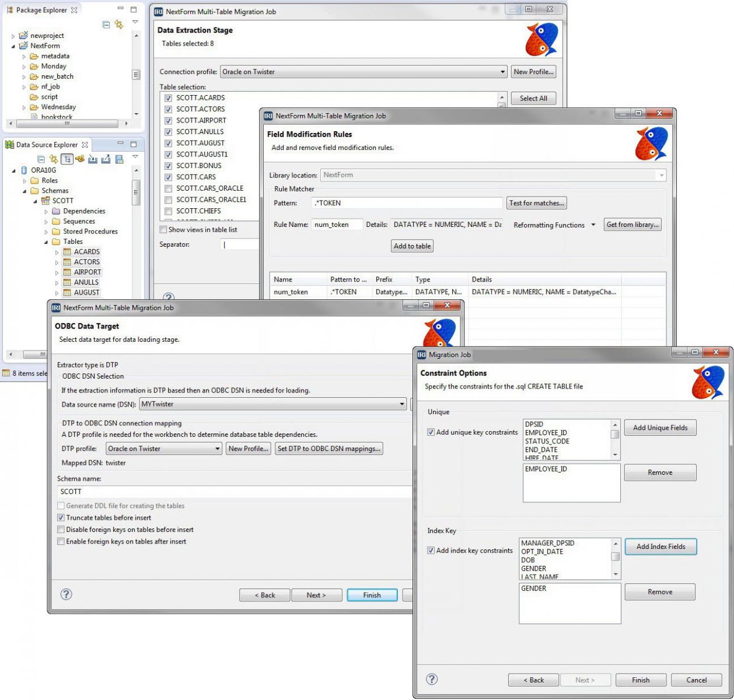Click the ACARDS table icon

pyautogui.click(x=67, y=252)
